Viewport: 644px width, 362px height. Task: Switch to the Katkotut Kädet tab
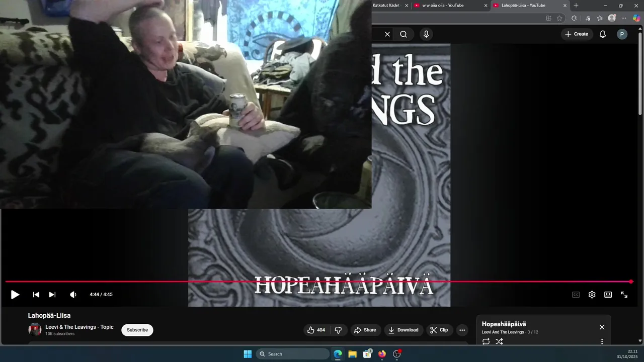pyautogui.click(x=385, y=6)
